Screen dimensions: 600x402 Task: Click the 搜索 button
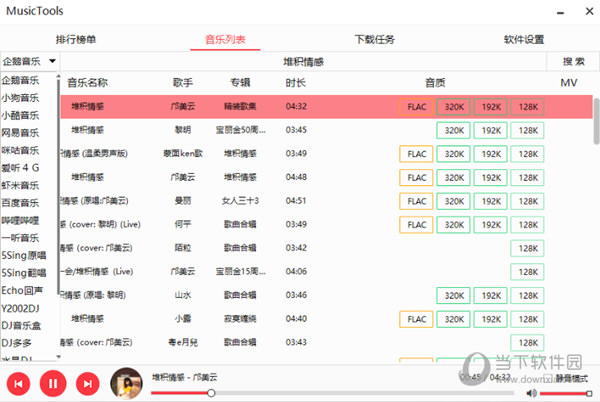[x=573, y=62]
